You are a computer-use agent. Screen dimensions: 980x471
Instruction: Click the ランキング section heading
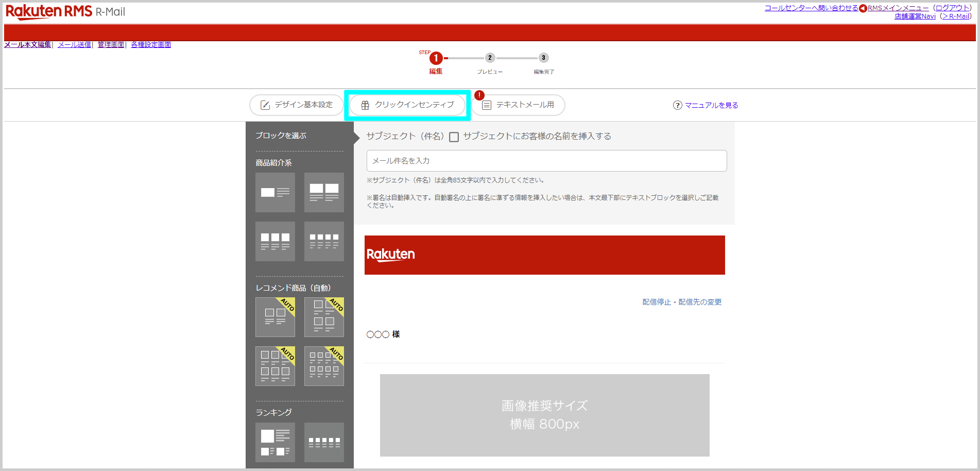pos(273,413)
